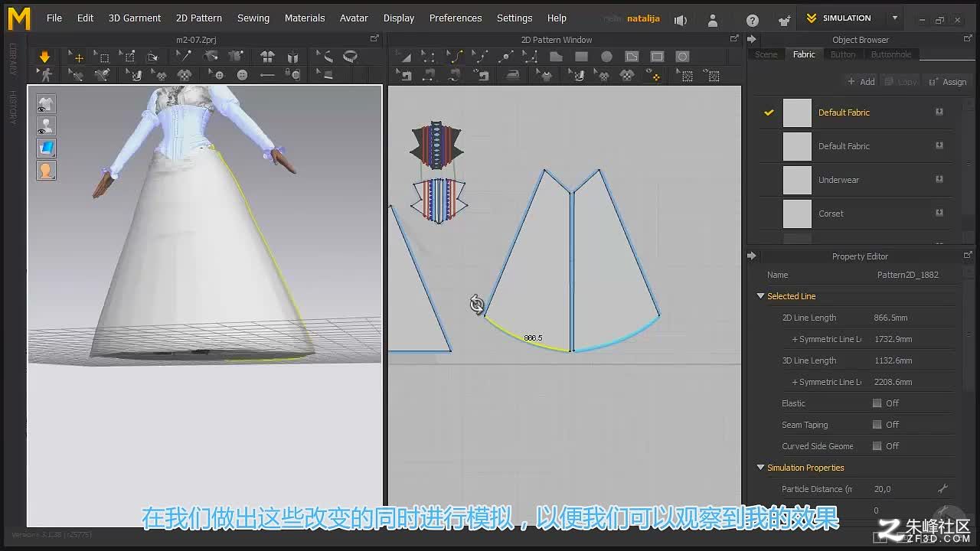Click the orange Simulate arrow icon

44,57
